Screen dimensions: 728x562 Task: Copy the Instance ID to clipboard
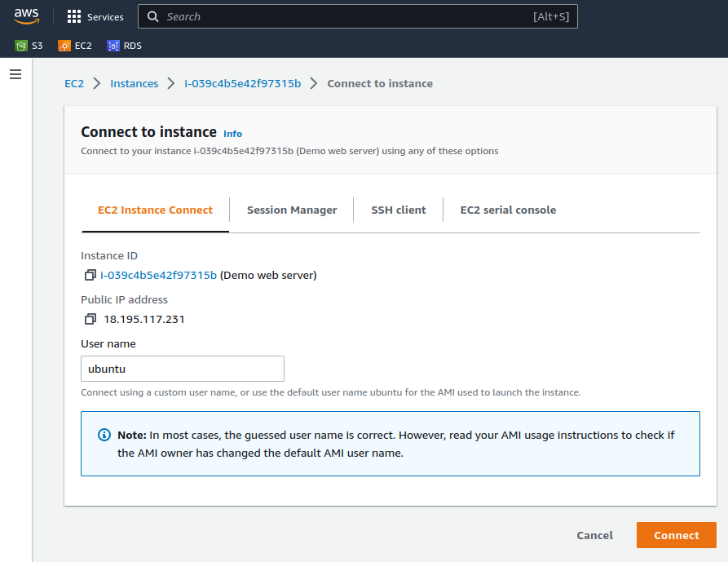tap(90, 275)
